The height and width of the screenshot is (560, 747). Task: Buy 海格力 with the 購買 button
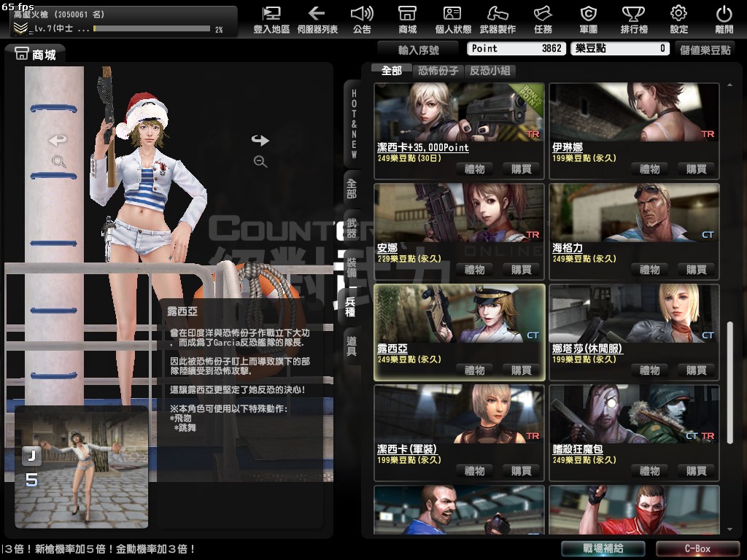click(x=697, y=270)
